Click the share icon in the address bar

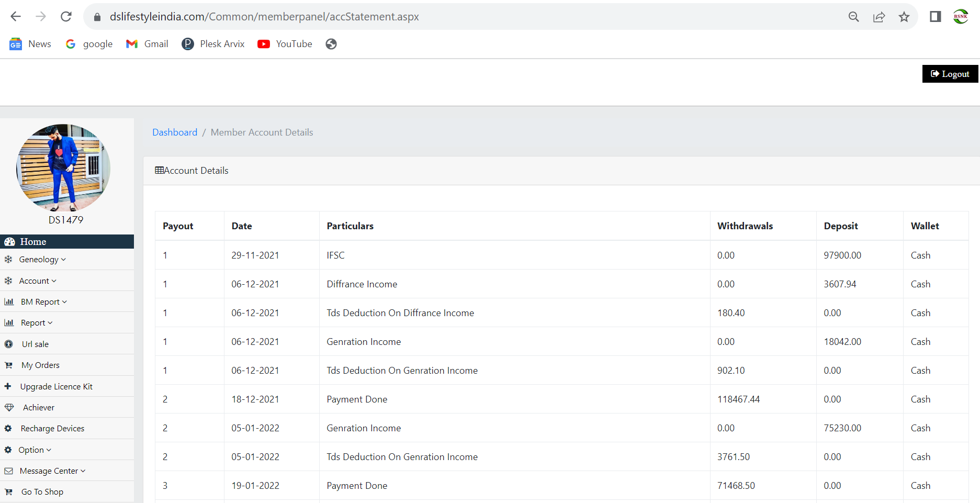click(x=879, y=16)
